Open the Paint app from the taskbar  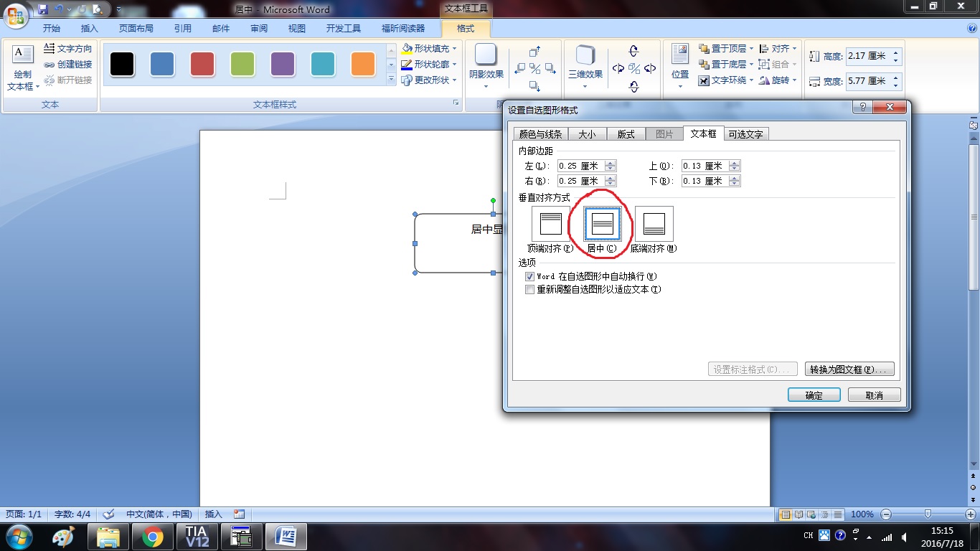[x=64, y=537]
